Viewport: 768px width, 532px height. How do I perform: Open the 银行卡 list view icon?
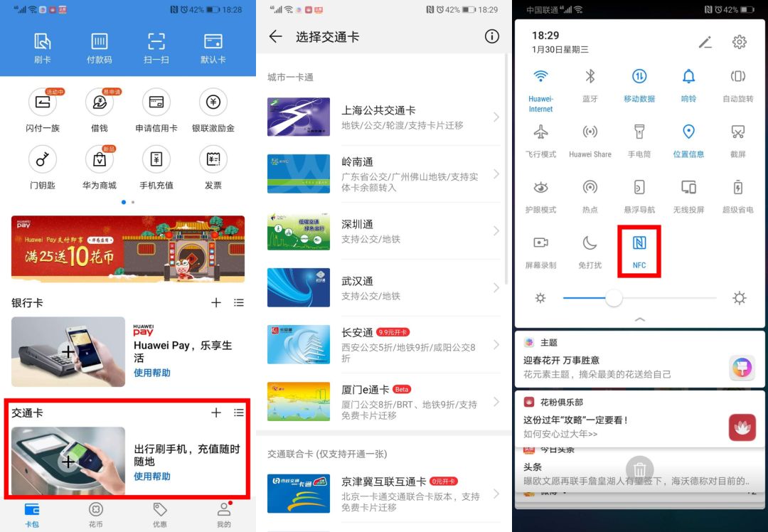point(239,303)
